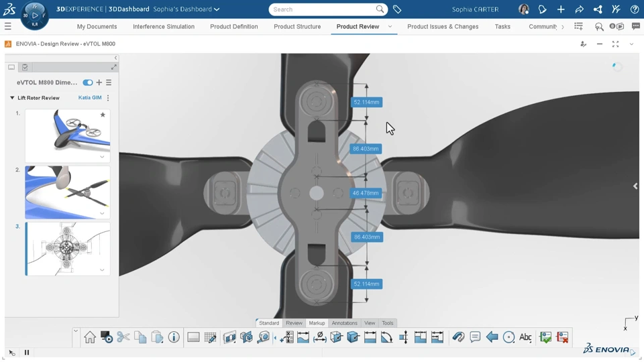The height and width of the screenshot is (362, 644).
Task: Add a new slide with the plus button
Action: click(99, 82)
